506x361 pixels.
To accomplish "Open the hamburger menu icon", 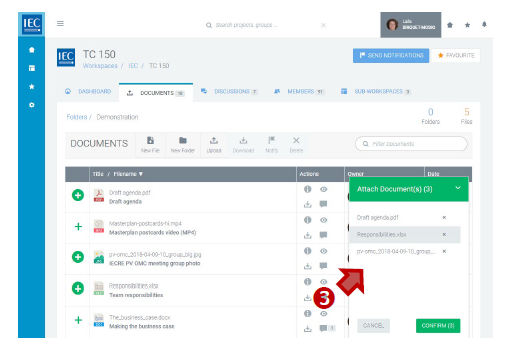I will (x=60, y=23).
